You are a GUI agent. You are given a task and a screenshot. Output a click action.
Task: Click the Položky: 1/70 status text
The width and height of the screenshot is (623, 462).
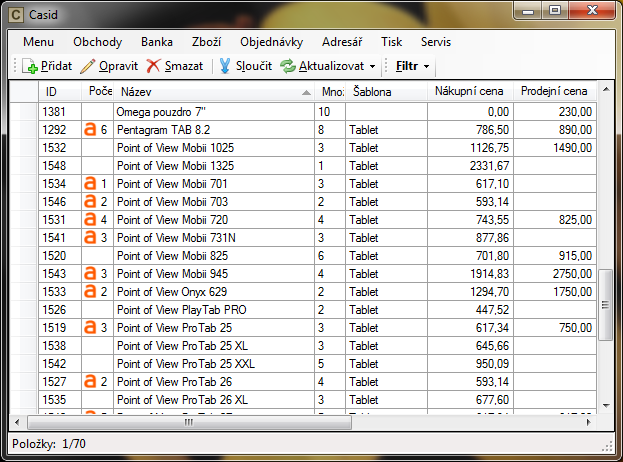[49, 444]
